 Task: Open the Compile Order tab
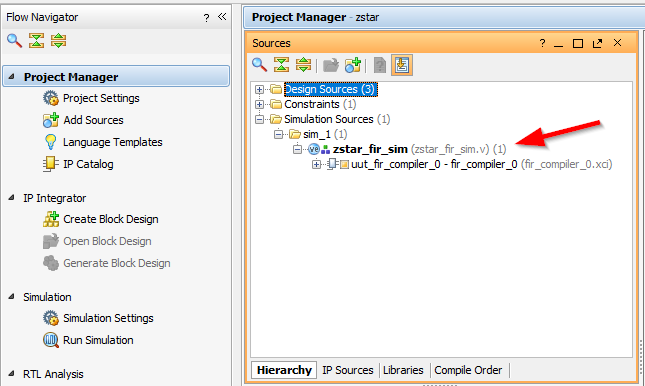pos(468,370)
